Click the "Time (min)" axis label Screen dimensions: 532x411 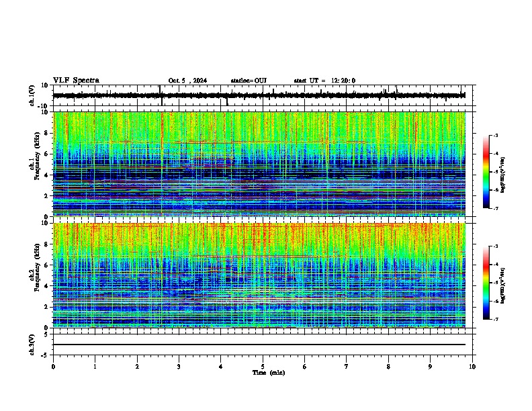click(x=269, y=373)
